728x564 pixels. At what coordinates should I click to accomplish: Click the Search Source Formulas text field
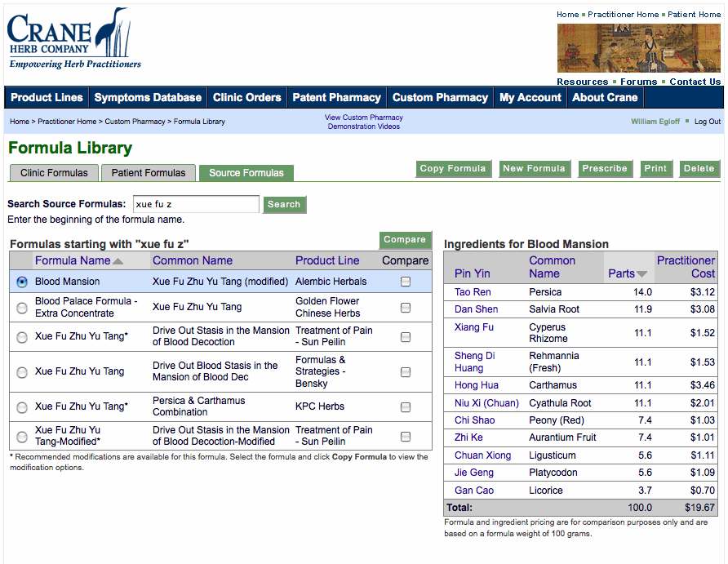tap(196, 204)
